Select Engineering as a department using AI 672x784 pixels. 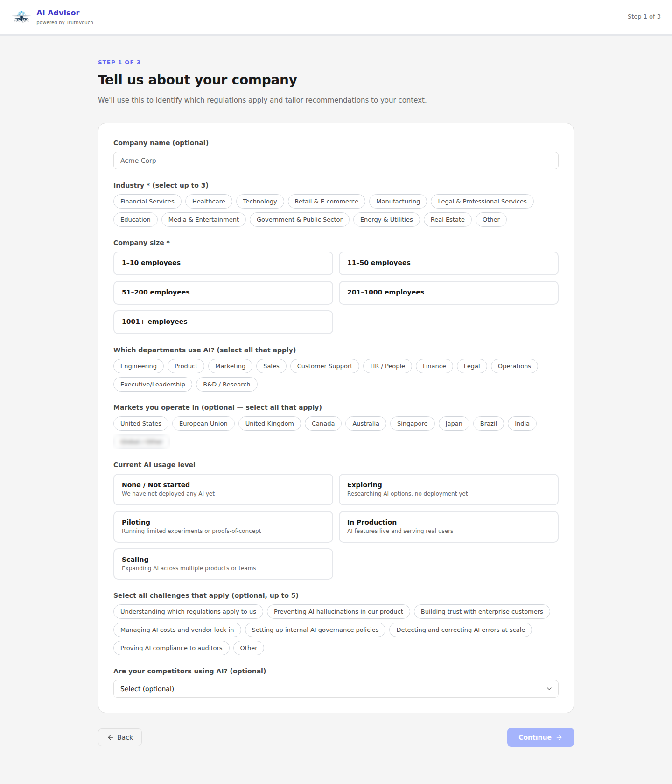(x=138, y=366)
